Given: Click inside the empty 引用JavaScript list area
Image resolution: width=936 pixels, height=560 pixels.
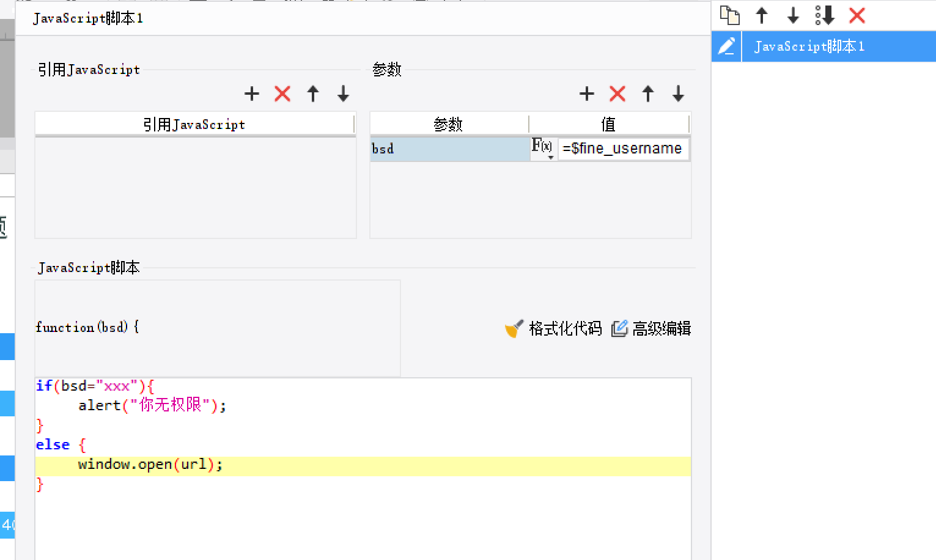Looking at the screenshot, I should pos(196,188).
